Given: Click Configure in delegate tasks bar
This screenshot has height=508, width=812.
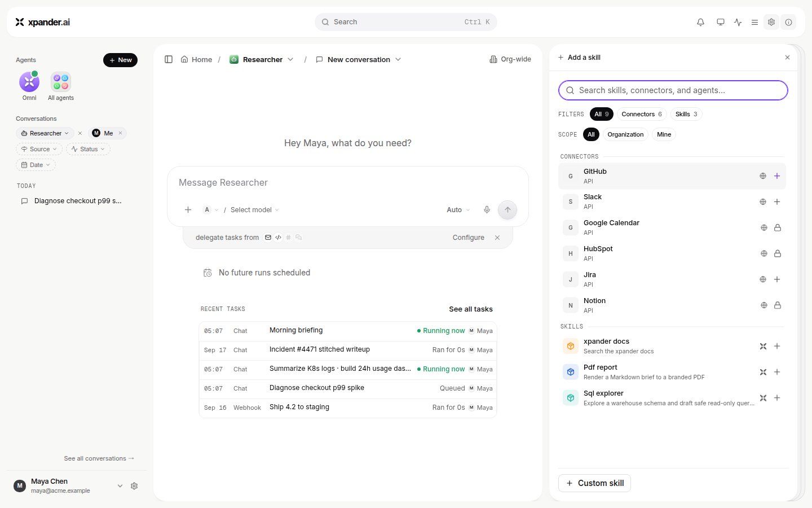Looking at the screenshot, I should click(x=469, y=238).
